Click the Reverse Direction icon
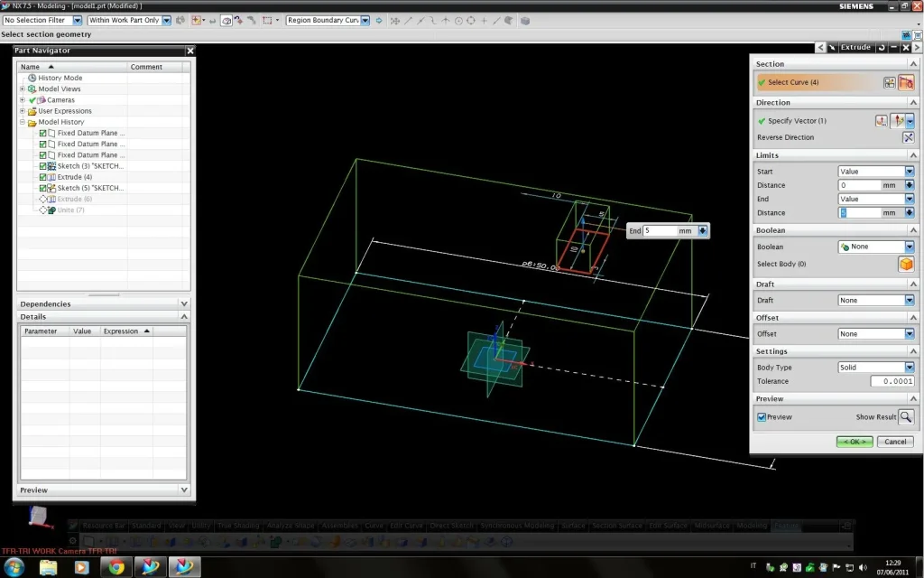Viewport: 924px width, 578px height. coord(908,137)
